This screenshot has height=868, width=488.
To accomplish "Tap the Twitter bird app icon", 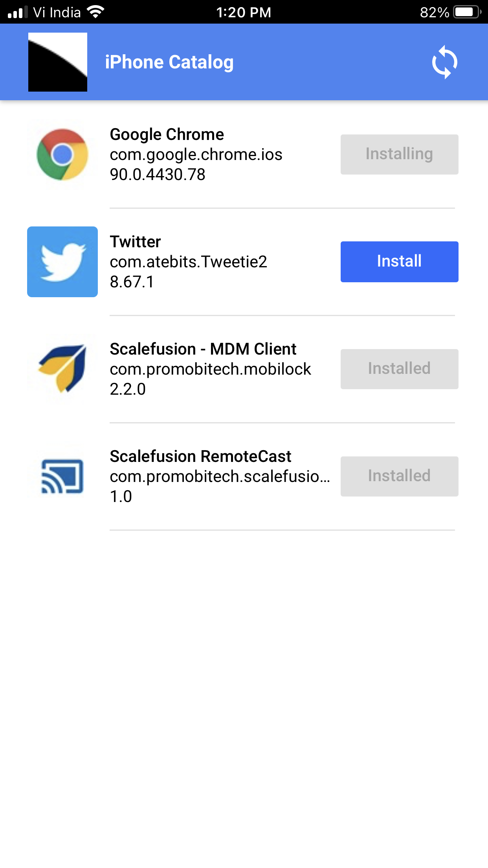I will pos(62,262).
